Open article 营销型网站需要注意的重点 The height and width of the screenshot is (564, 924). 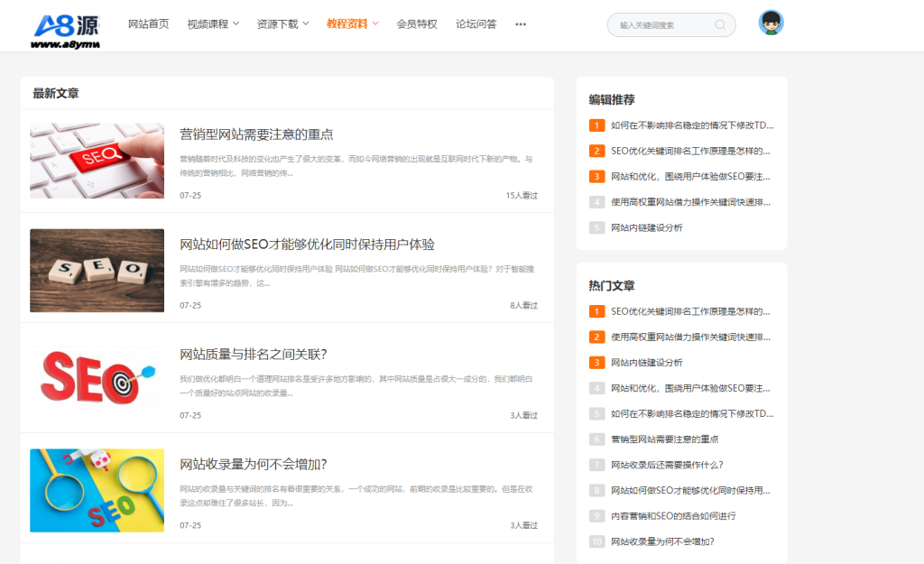[x=256, y=134]
